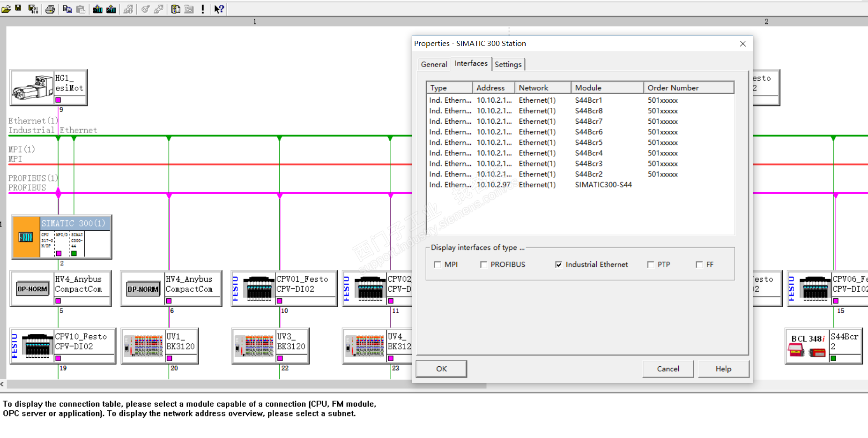Select the S44Bcr8 interface row

click(x=580, y=111)
